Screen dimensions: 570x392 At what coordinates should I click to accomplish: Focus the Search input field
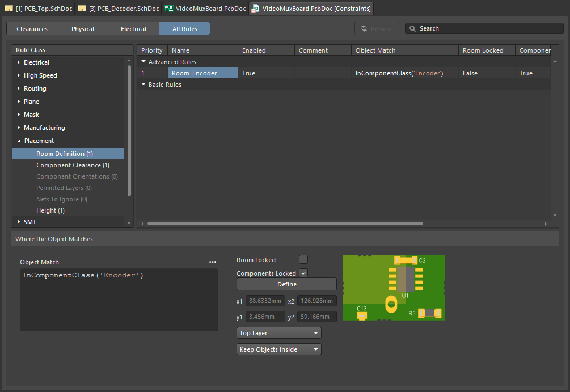pyautogui.click(x=484, y=28)
